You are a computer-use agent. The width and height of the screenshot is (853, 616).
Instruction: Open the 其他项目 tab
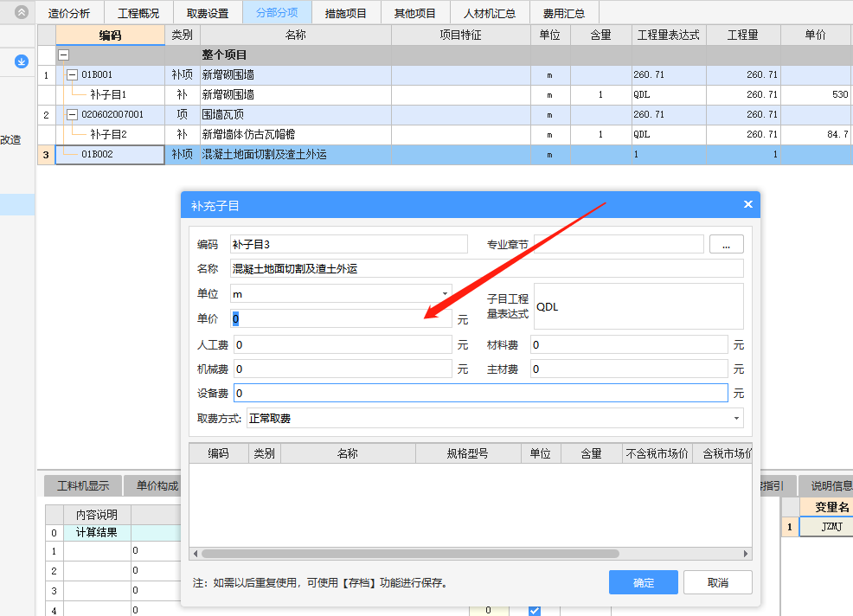[x=415, y=13]
